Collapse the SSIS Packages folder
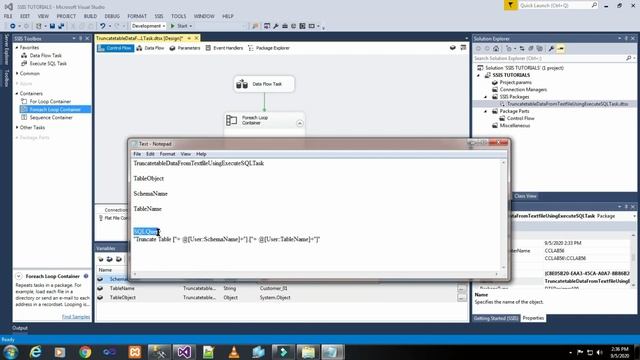 (x=486, y=97)
